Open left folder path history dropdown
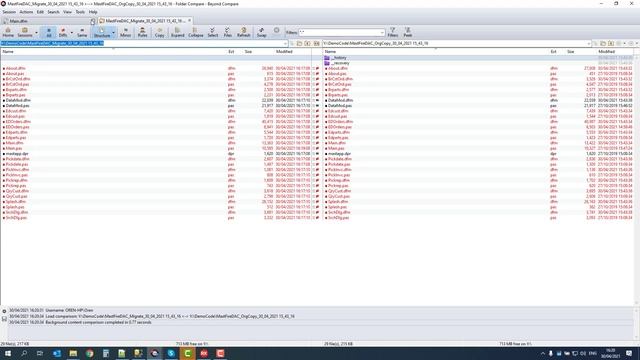Screen dimensions: 640x360 pos(285,43)
